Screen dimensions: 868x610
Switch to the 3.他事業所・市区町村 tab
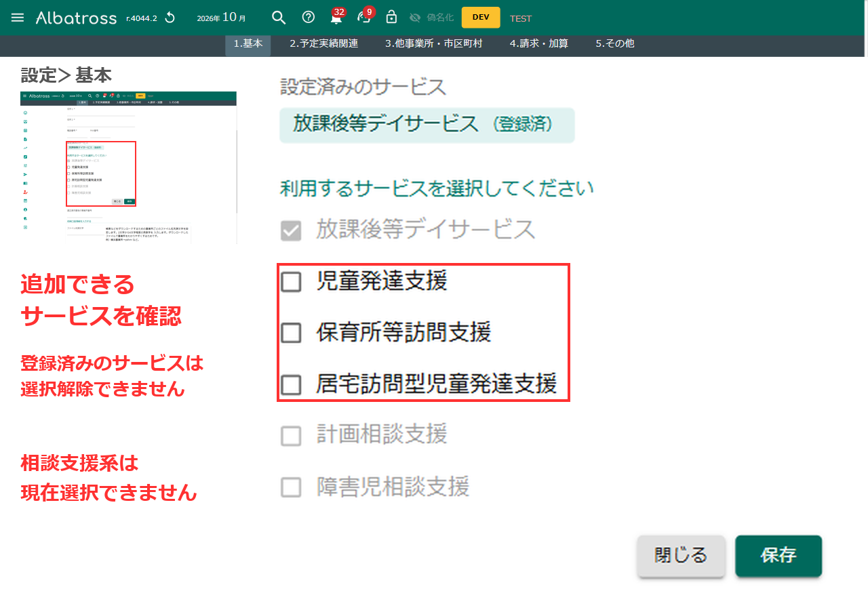pos(434,43)
